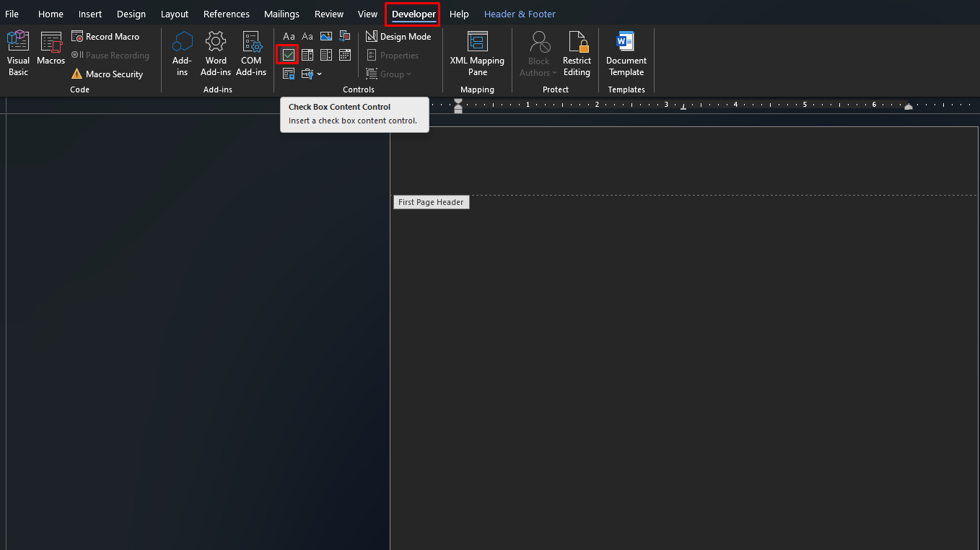The height and width of the screenshot is (550, 980).
Task: Open Word Add-ins dialog
Action: (216, 53)
